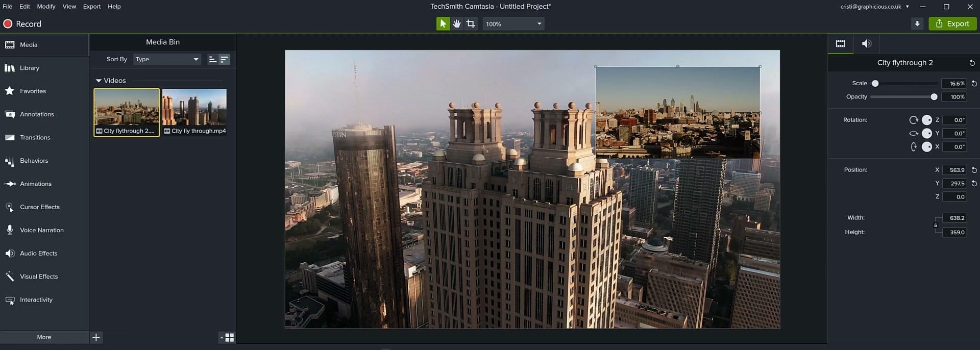Select City fly through.mp4 video thumbnail
980x350 pixels.
pyautogui.click(x=194, y=112)
